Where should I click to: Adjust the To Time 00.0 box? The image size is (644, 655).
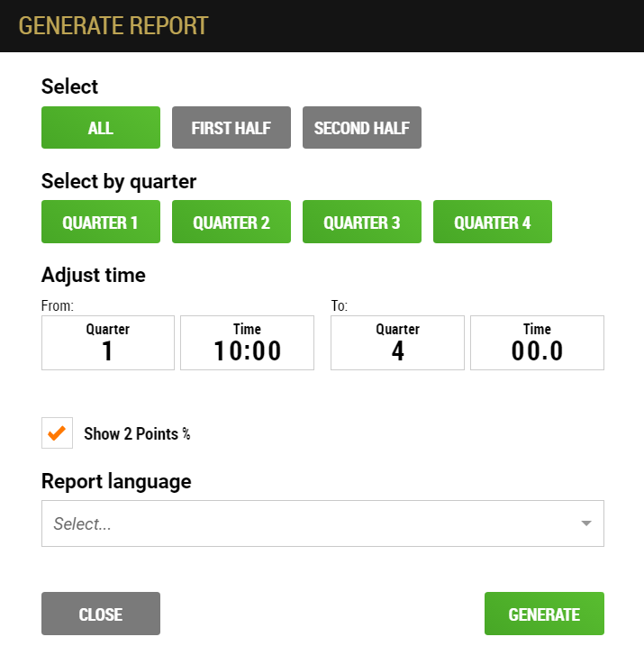click(537, 343)
